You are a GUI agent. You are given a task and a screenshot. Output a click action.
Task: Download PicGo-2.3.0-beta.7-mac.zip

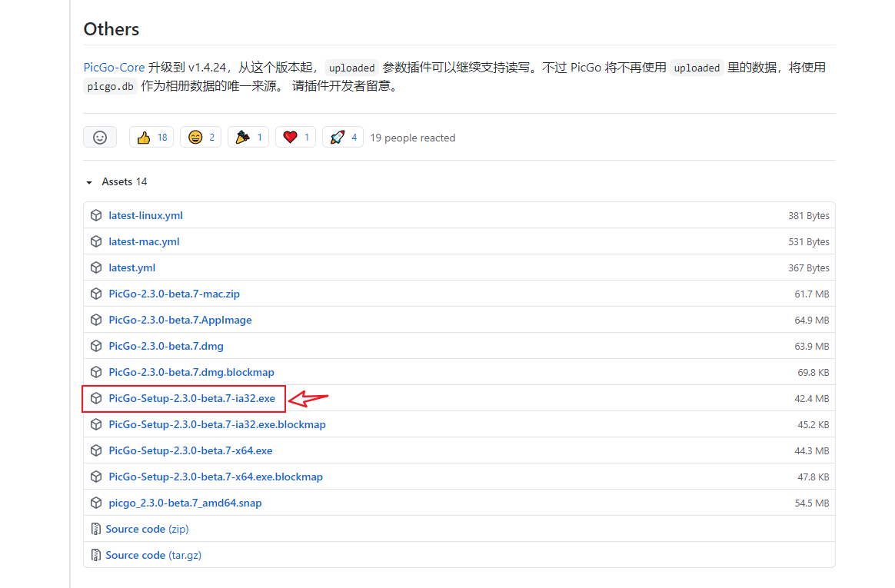point(174,294)
